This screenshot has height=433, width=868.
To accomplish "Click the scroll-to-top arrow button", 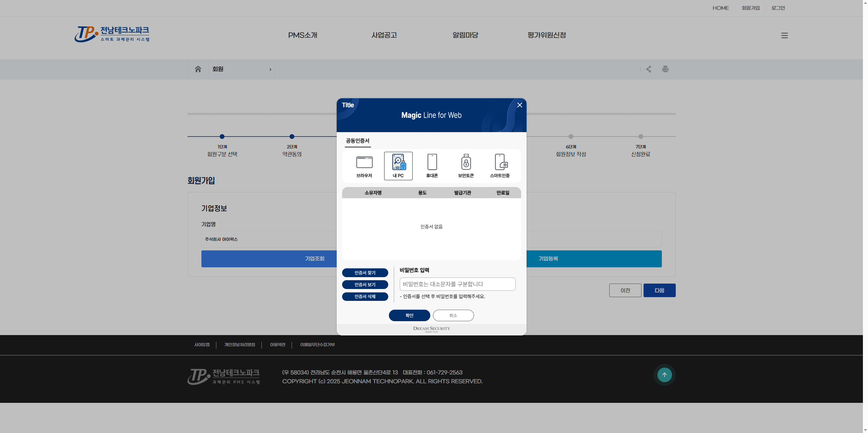I will coord(665,375).
